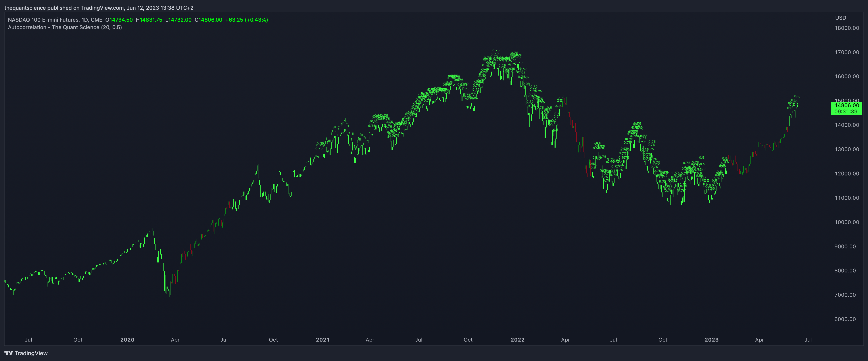Click the 8000.00 price axis label

845,270
